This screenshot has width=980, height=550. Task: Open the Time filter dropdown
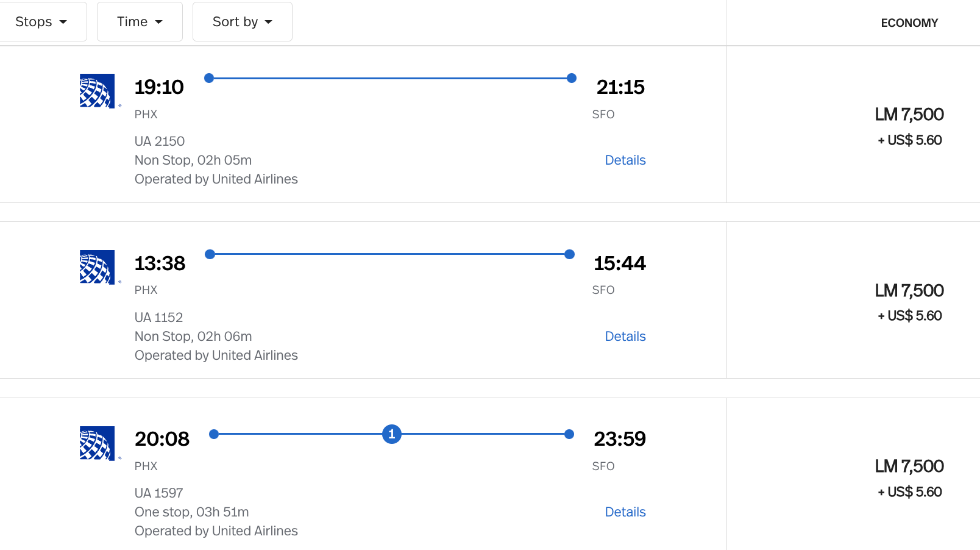point(139,21)
